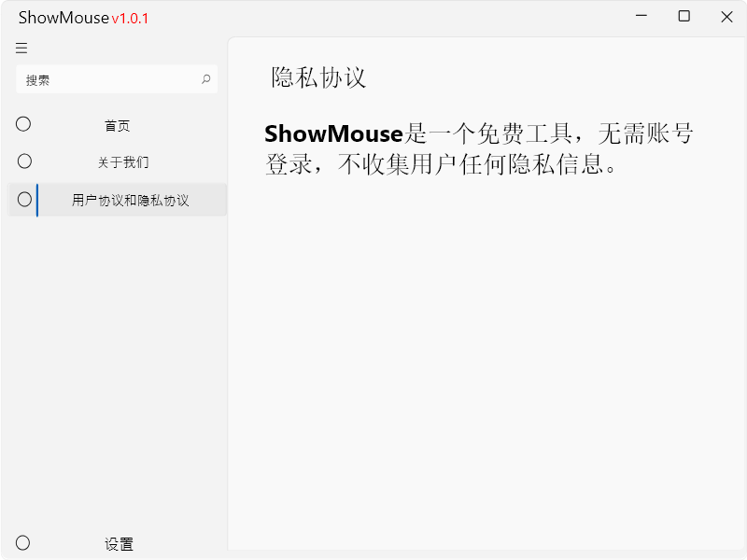Click the 隐私协议 page heading
Screen dimensions: 747x560
pos(318,77)
